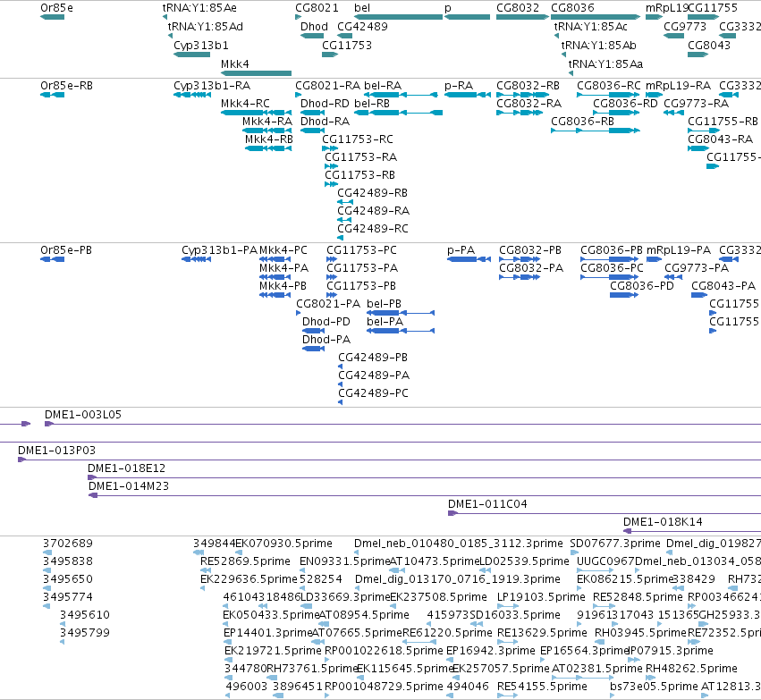Open the p-PA CDS label
Image resolution: width=761 pixels, height=700 pixels.
coord(461,250)
